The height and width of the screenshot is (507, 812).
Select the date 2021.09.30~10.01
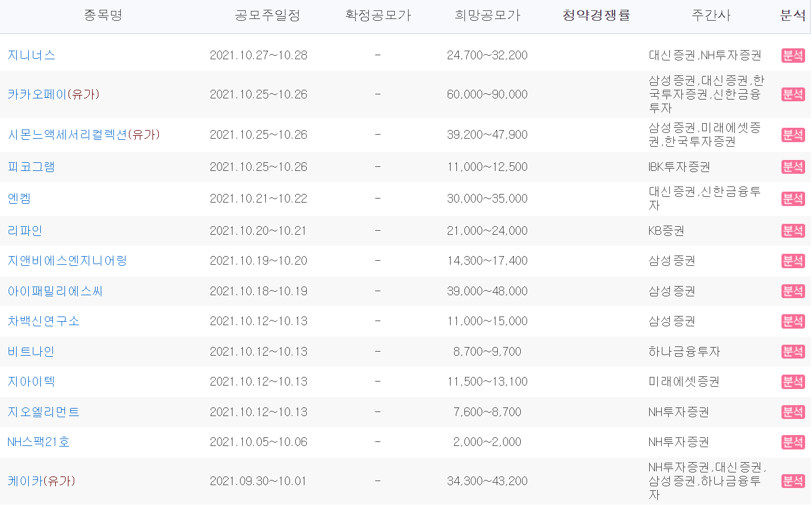click(x=258, y=481)
